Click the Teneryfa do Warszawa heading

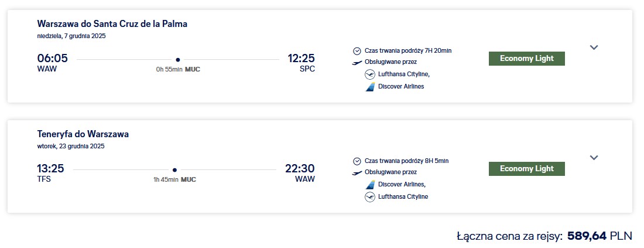(83, 134)
